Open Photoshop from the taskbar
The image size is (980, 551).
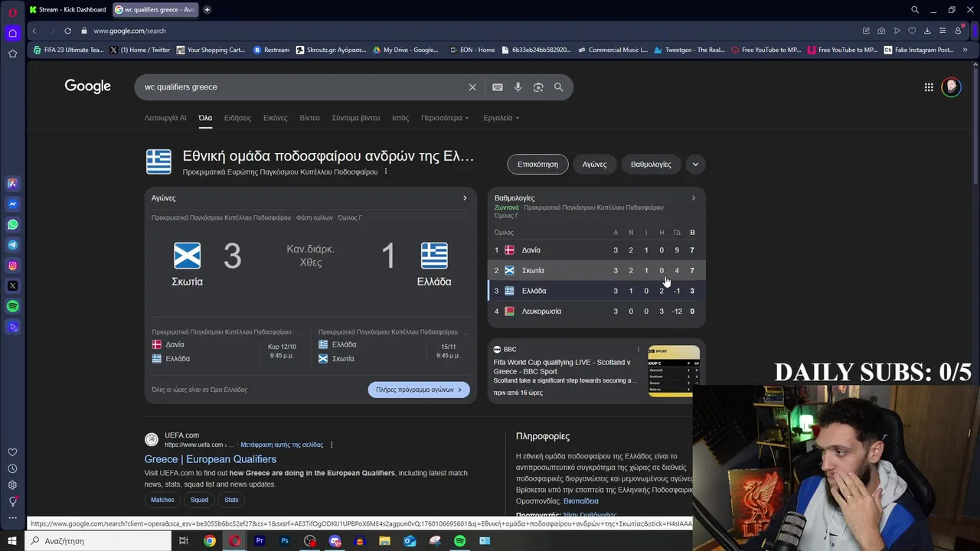[x=285, y=541]
